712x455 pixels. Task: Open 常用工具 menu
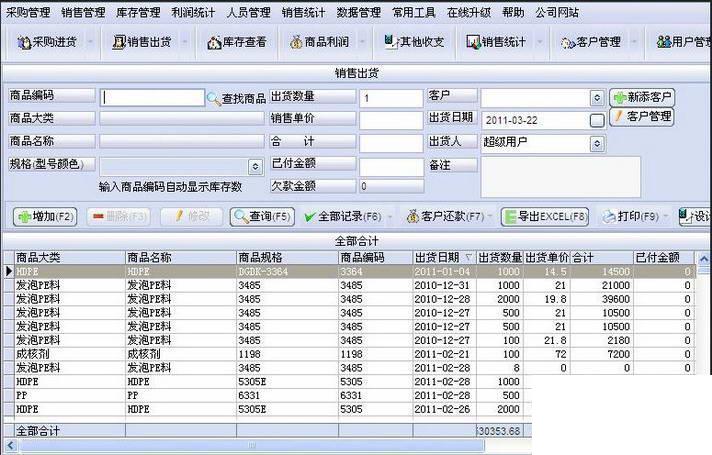(414, 12)
